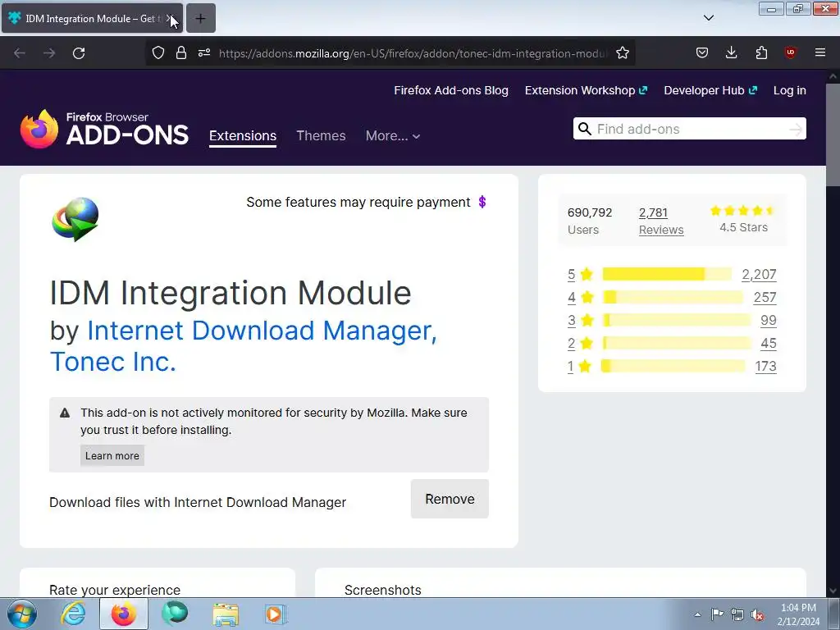Click the 690,792 Users text

click(x=589, y=221)
